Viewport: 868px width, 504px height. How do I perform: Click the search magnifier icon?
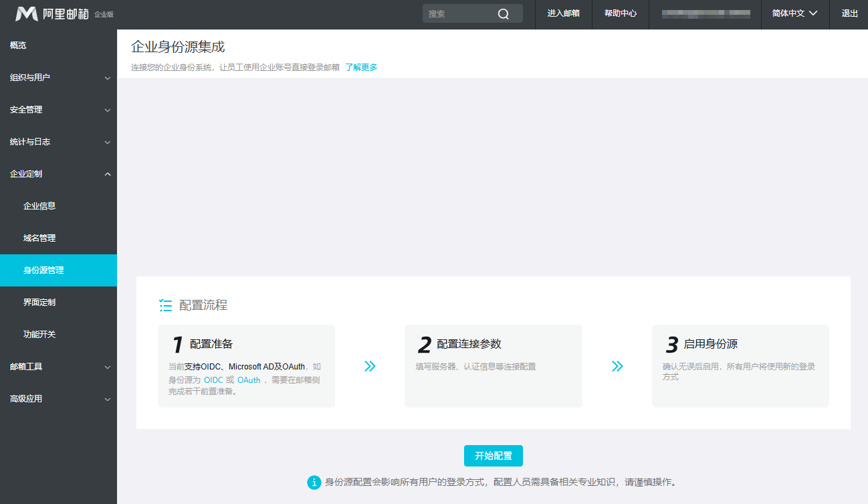click(504, 14)
